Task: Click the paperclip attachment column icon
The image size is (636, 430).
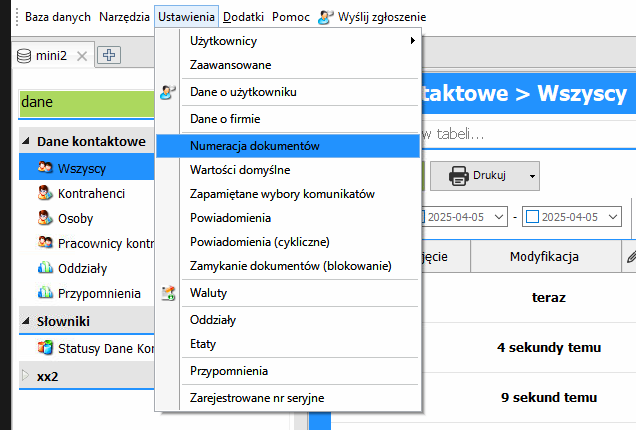Action: click(x=631, y=257)
